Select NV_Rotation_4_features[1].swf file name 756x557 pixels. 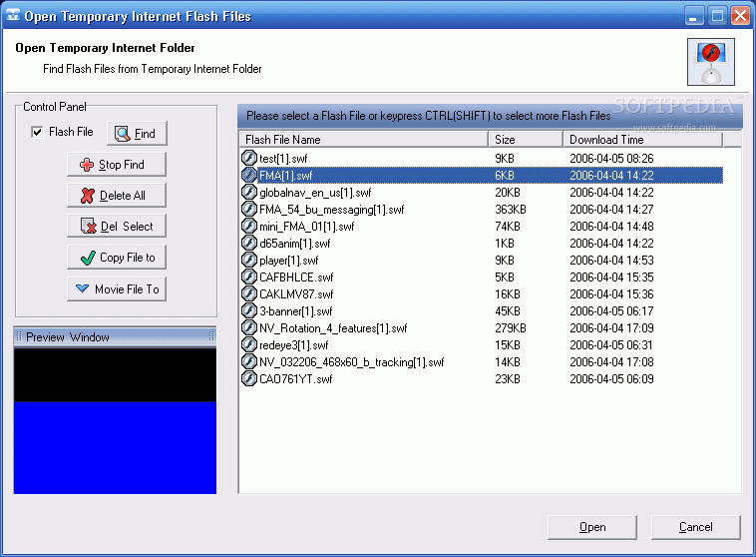click(333, 328)
